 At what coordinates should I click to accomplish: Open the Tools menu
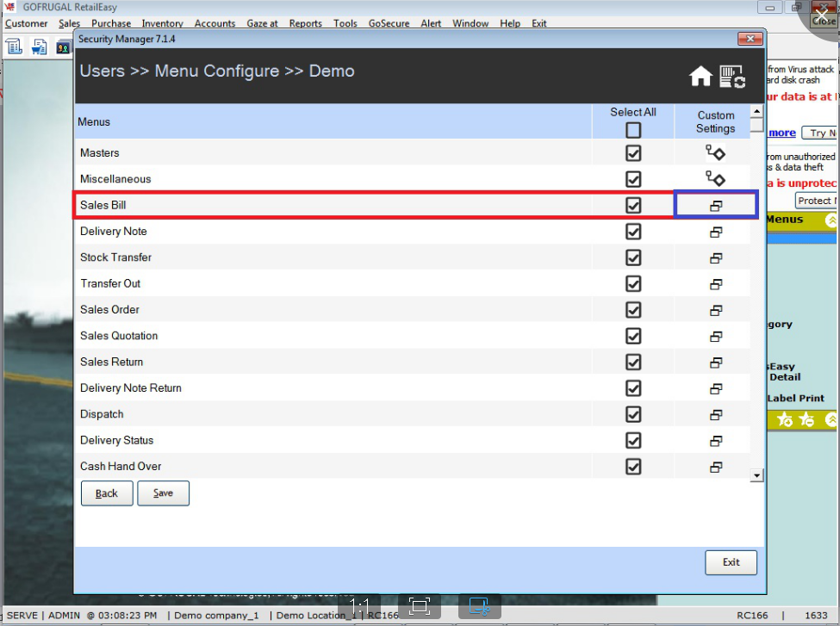pyautogui.click(x=345, y=23)
